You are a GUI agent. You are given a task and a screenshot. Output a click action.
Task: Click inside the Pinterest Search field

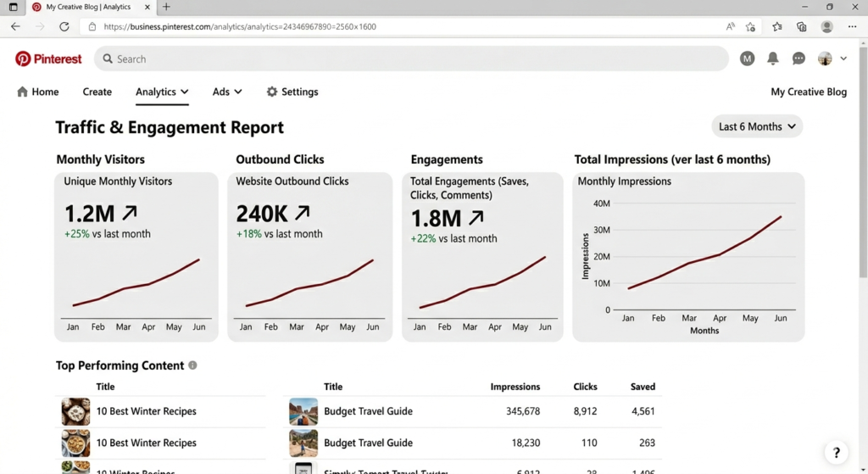point(411,59)
